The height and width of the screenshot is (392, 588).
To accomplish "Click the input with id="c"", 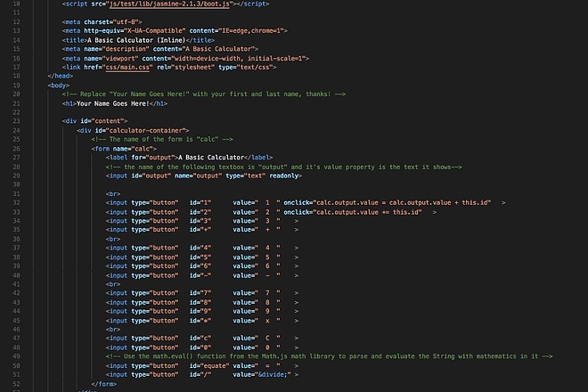I will point(201,339).
